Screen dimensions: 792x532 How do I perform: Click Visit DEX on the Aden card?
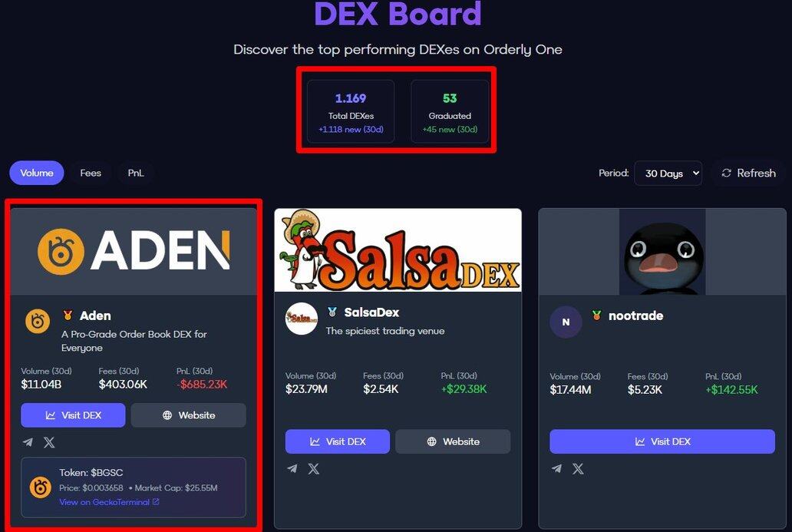click(73, 415)
